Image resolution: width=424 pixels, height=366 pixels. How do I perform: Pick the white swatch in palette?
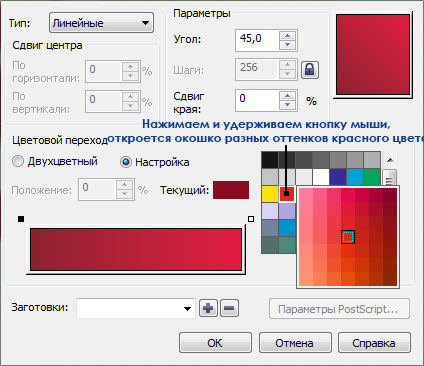coord(321,177)
